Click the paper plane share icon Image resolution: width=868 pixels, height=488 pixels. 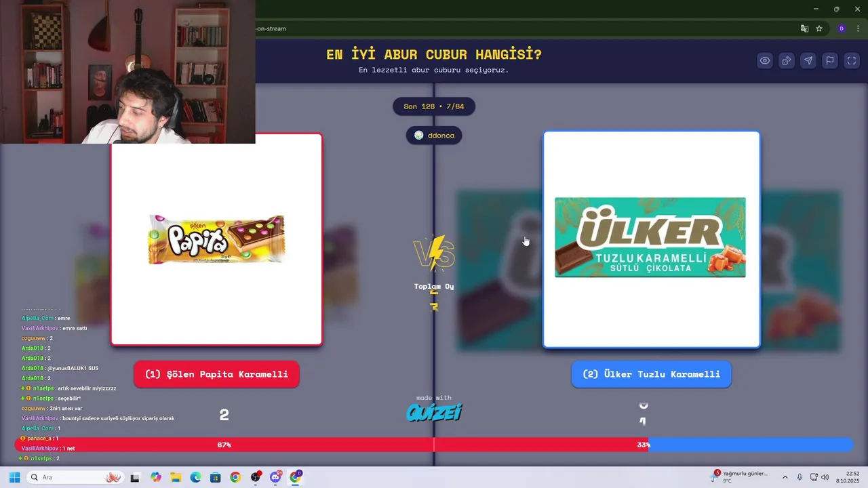808,60
